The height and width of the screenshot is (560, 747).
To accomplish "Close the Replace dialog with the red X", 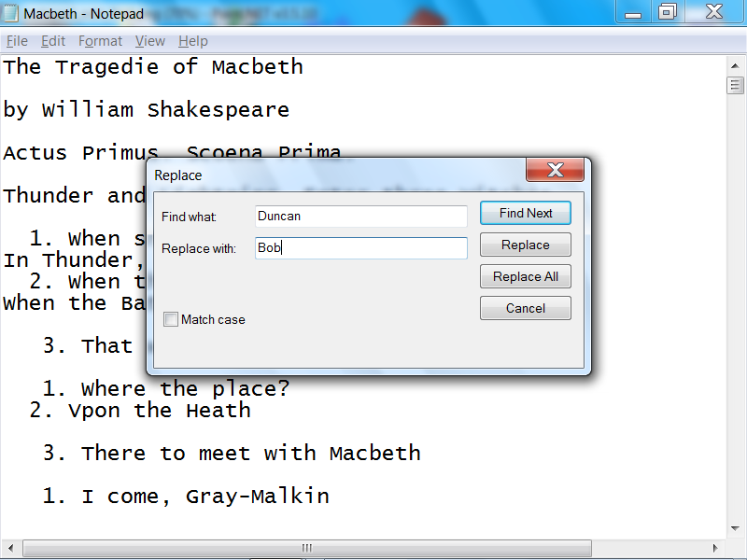I will (556, 170).
